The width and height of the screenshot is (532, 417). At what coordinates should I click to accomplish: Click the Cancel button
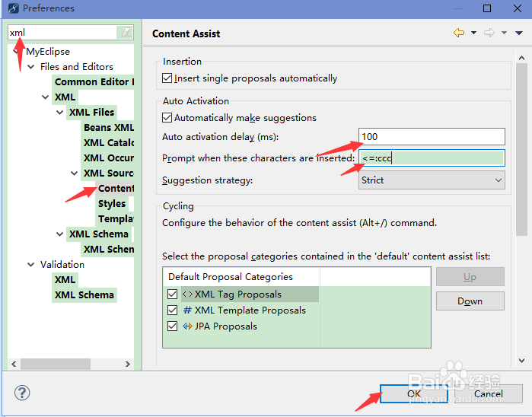[488, 393]
